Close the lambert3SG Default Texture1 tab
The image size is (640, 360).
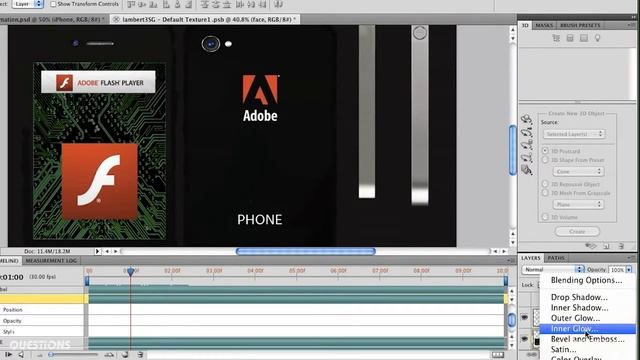coord(116,19)
